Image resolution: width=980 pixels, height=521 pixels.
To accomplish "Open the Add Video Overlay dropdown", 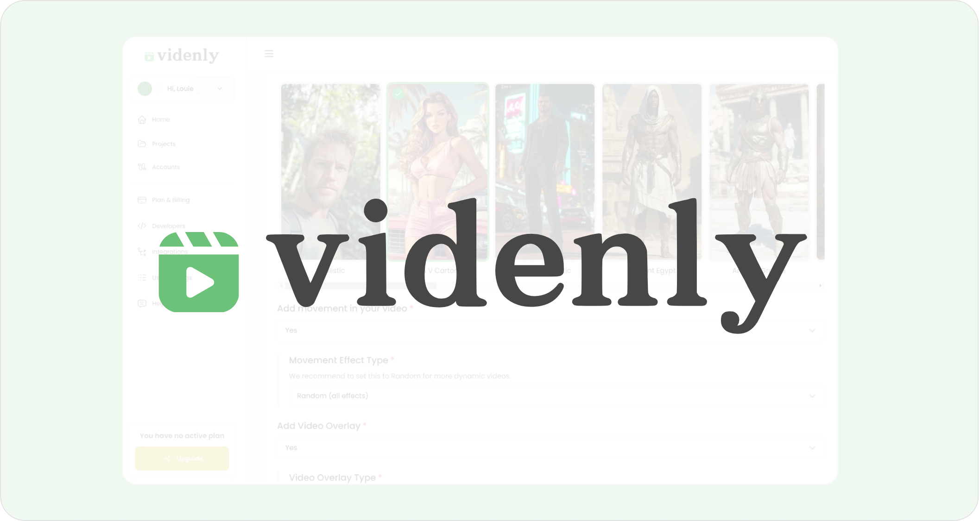I will (x=550, y=448).
